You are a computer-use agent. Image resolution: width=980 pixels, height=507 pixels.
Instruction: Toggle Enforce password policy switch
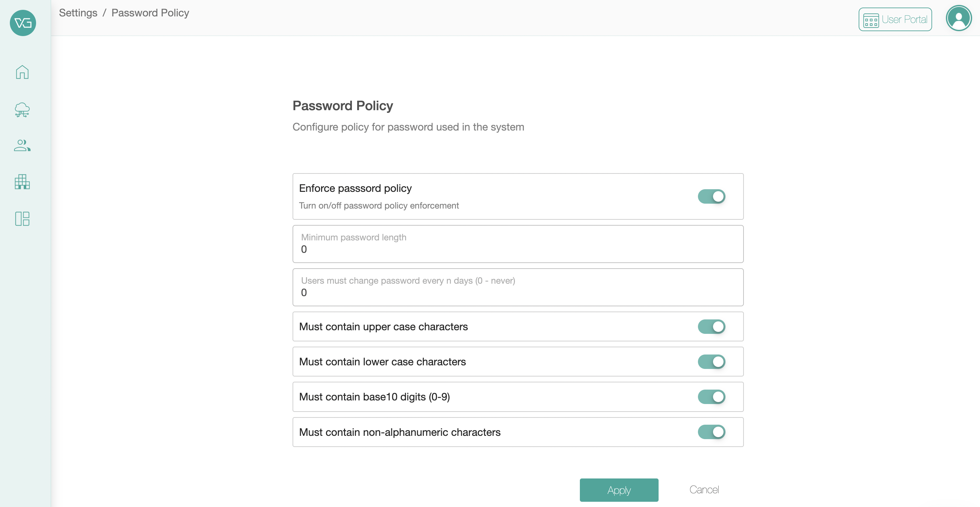pyautogui.click(x=711, y=197)
